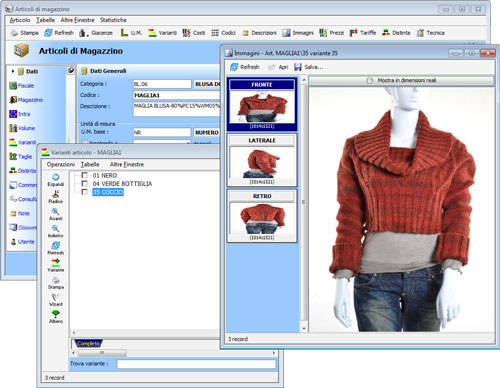Viewport: 500px width, 388px height.
Task: Select the 04 VERDE BOTTIGLIA row text
Action: pyautogui.click(x=122, y=184)
